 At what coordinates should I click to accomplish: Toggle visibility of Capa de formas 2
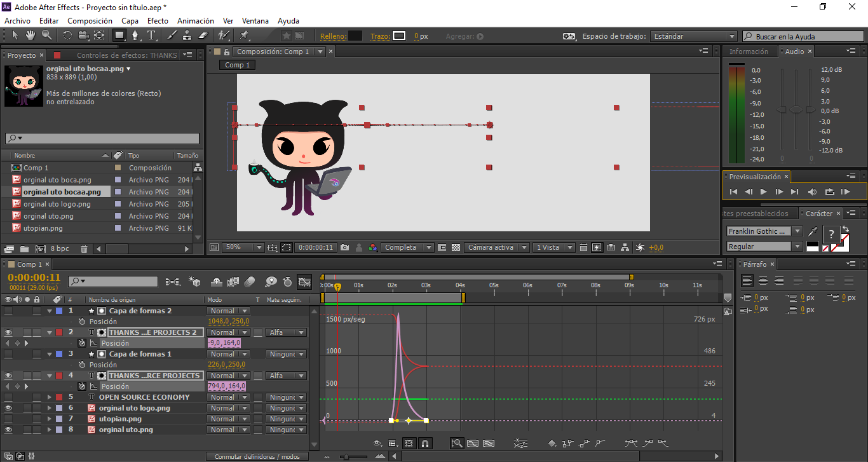pyautogui.click(x=8, y=311)
